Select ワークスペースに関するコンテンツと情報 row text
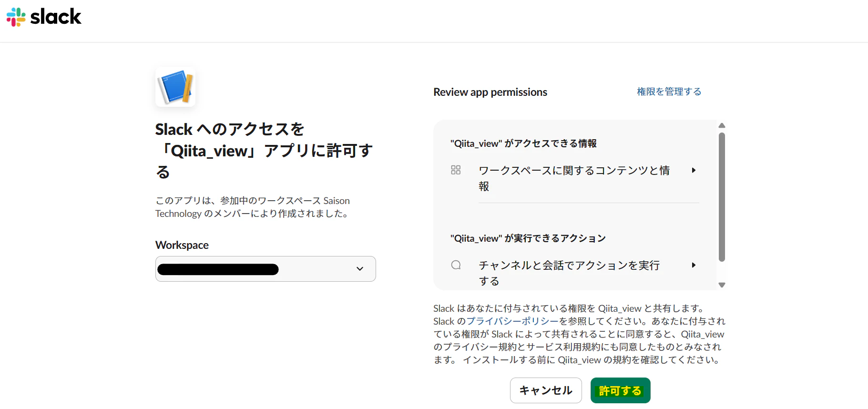868x409 pixels. pyautogui.click(x=574, y=178)
